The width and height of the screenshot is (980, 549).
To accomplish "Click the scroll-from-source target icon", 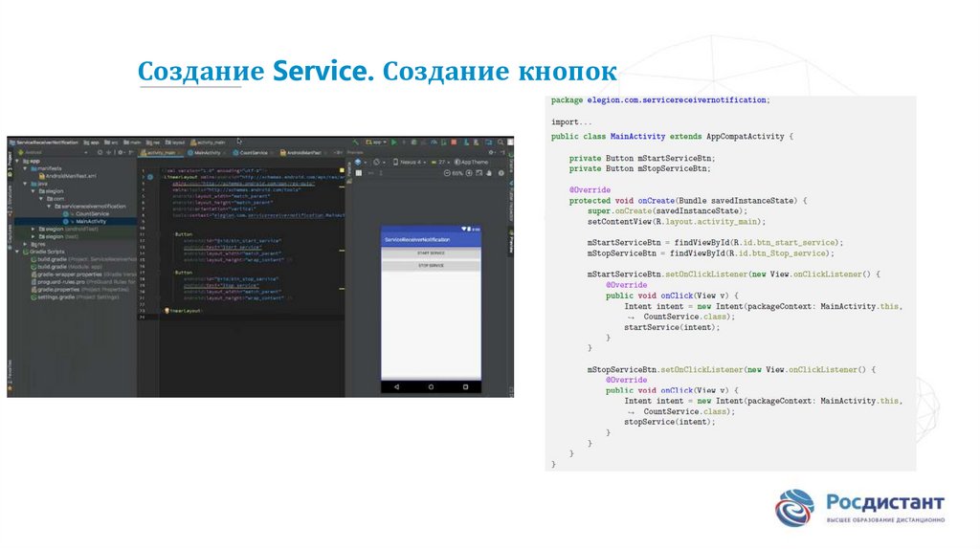I will (x=100, y=152).
